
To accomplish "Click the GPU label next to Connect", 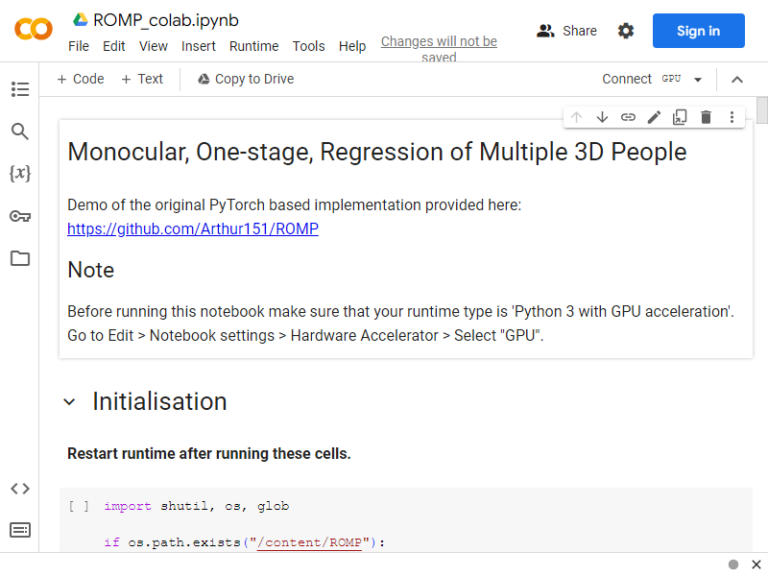I will click(x=672, y=78).
